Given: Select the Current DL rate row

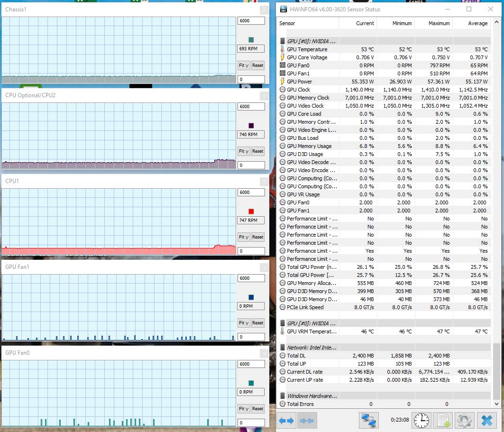Looking at the screenshot, I should point(384,372).
